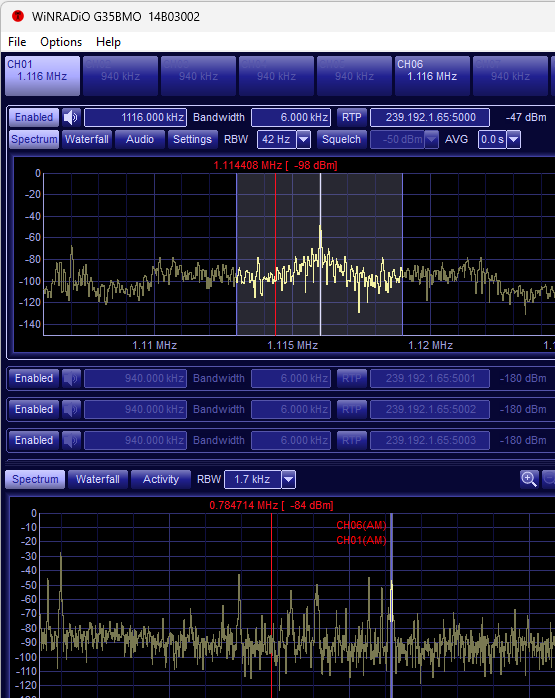Show the Activity view
Viewport: 555px width, 698px height.
(161, 479)
